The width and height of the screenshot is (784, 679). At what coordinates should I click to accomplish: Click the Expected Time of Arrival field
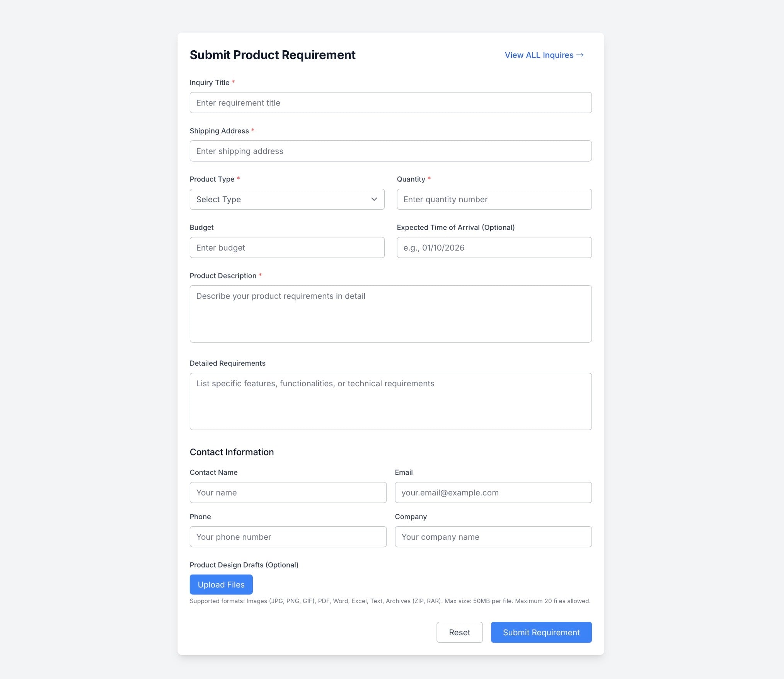click(x=494, y=247)
